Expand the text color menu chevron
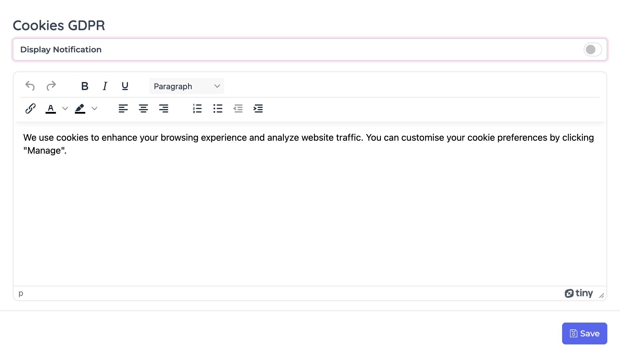The height and width of the screenshot is (364, 620). click(x=65, y=108)
